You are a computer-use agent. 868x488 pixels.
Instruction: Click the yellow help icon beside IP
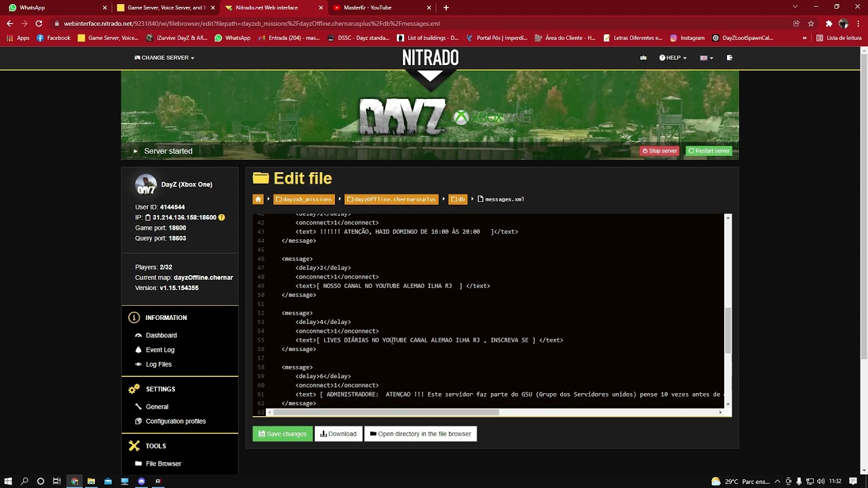[x=221, y=218]
